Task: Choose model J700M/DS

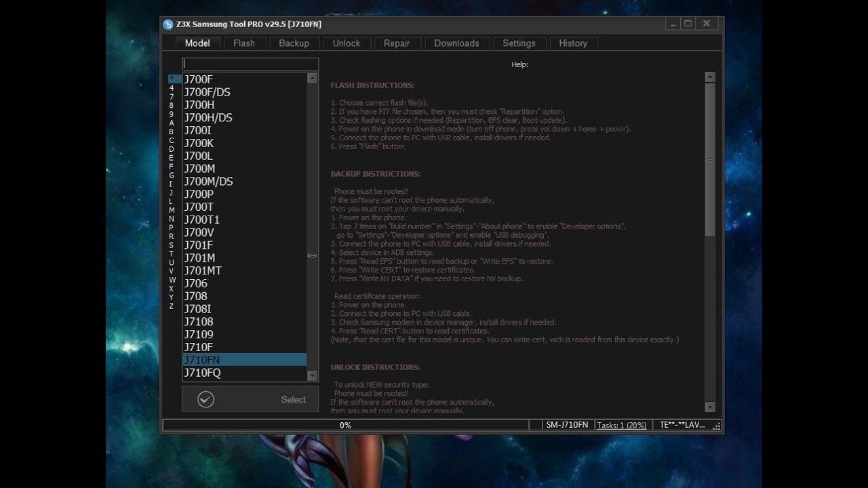Action: [x=244, y=182]
